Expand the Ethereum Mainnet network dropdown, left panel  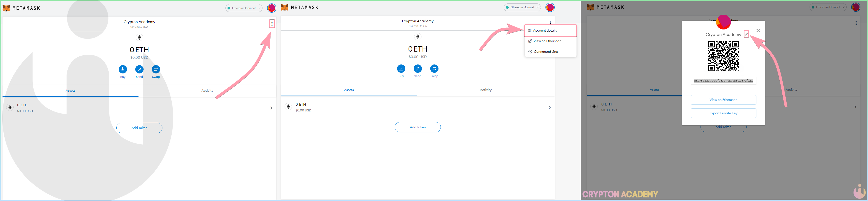[244, 8]
